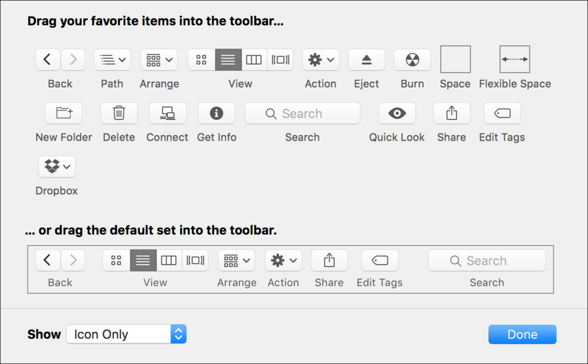Open Arrange dropdown in default set

point(236,260)
